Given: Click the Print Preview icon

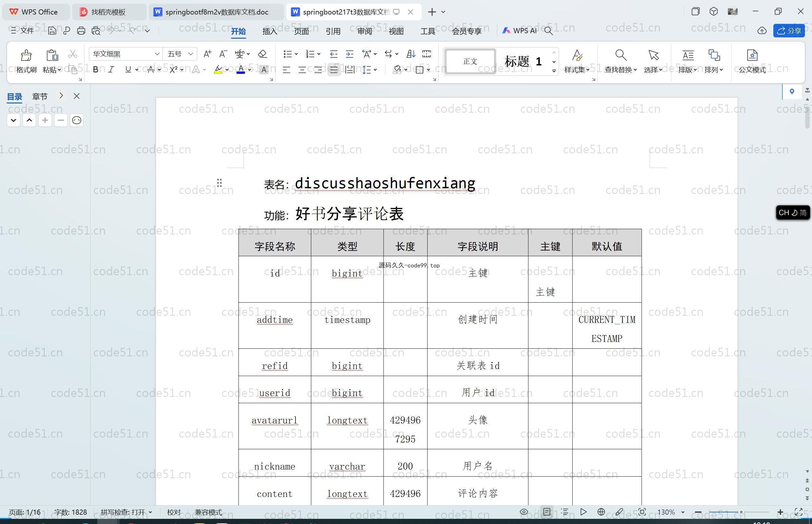Looking at the screenshot, I should [96, 31].
